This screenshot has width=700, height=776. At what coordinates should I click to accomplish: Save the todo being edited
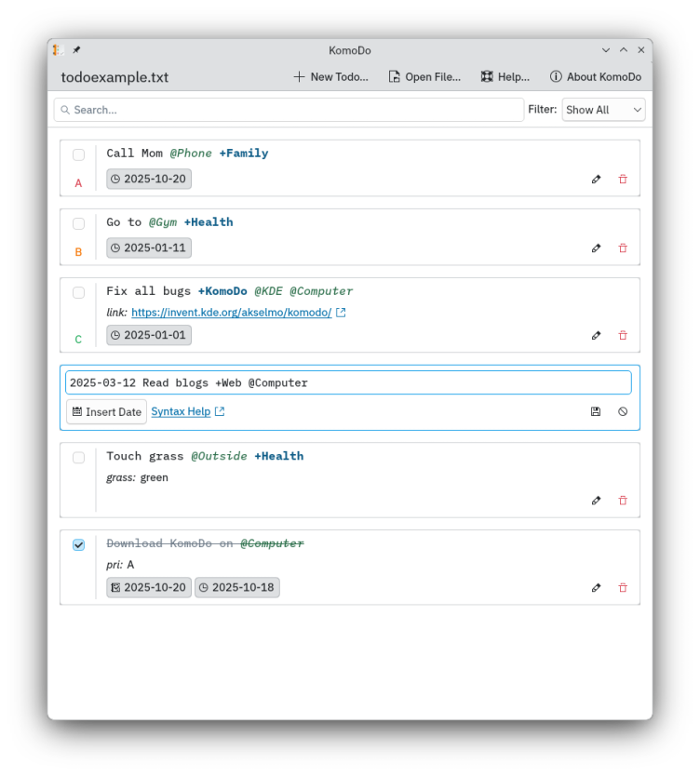596,411
